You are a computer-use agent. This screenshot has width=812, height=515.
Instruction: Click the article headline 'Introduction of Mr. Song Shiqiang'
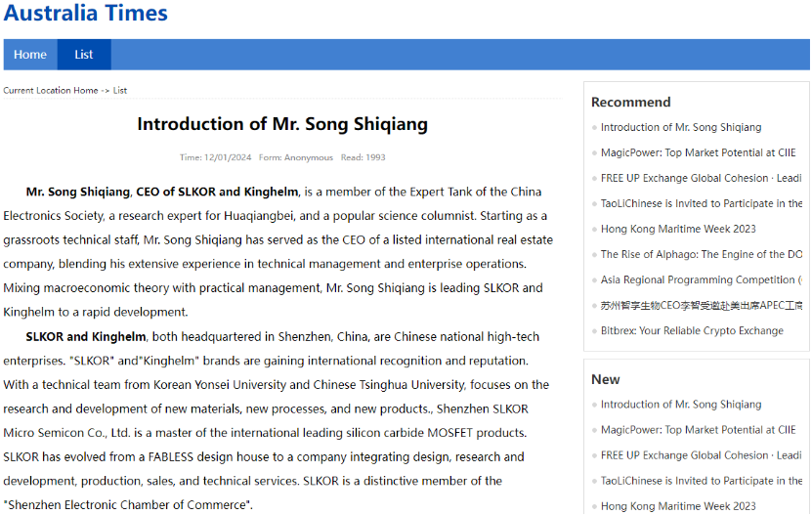tap(282, 124)
